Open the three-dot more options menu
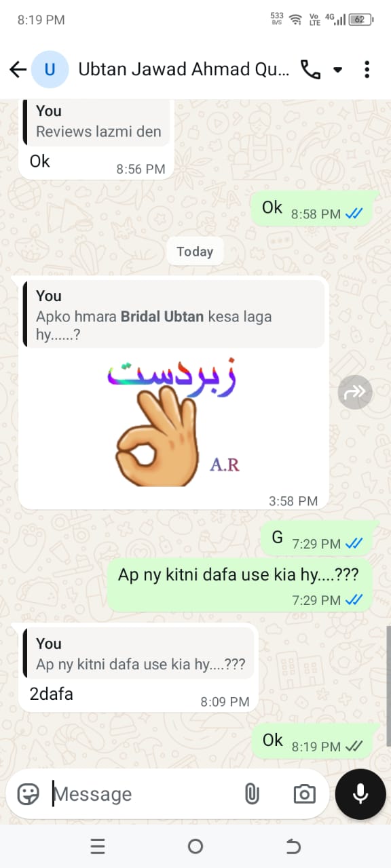 (x=367, y=69)
